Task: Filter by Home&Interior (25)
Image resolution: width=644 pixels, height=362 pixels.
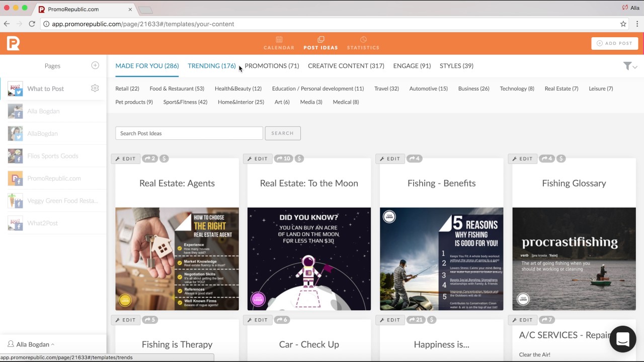Action: click(241, 102)
